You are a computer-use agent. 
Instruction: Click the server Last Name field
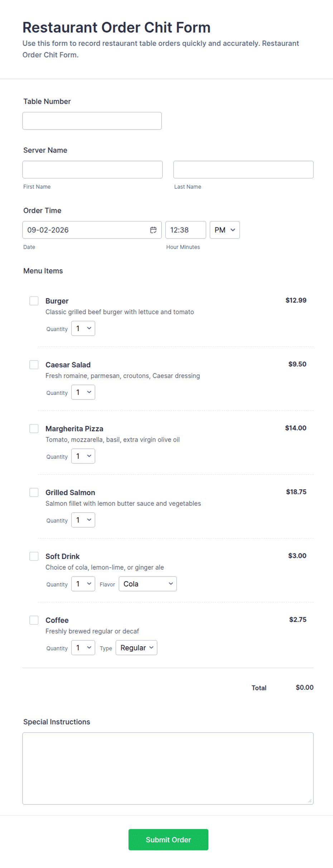(243, 170)
